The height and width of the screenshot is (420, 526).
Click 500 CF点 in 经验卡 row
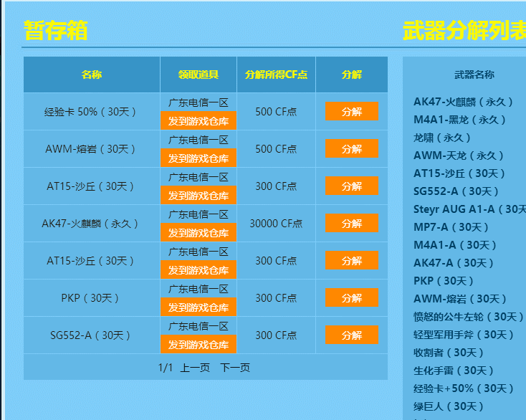276,112
